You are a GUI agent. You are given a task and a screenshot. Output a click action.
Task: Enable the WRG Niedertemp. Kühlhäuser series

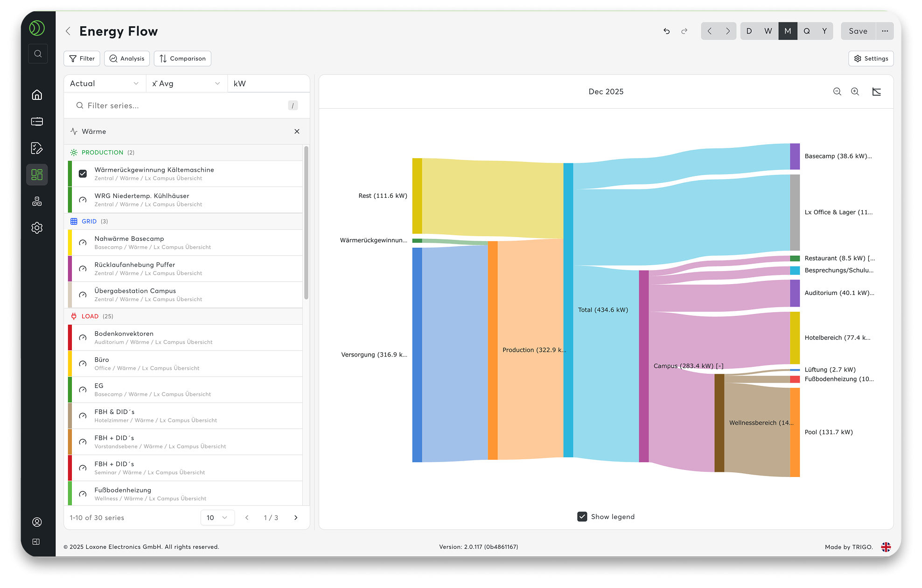(83, 200)
